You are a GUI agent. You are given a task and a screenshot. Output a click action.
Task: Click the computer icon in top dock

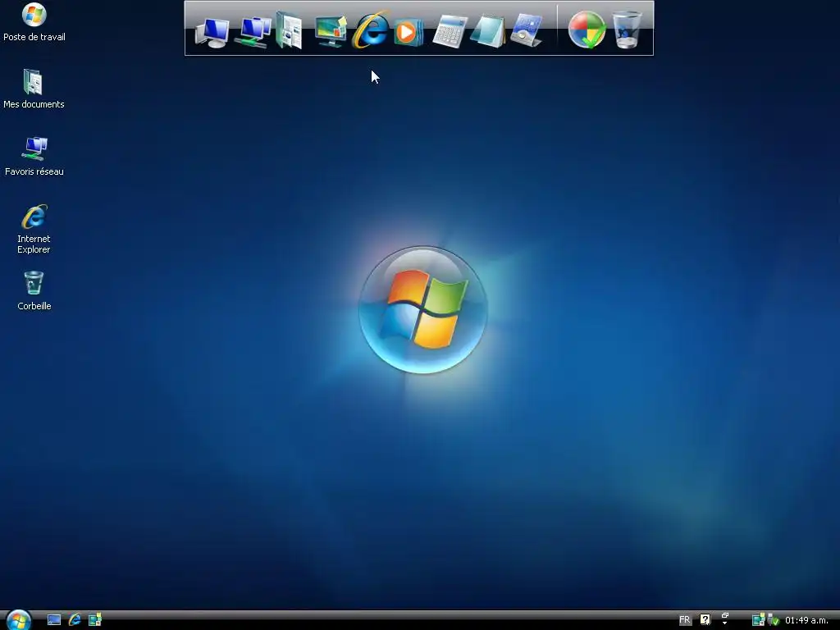click(x=212, y=32)
